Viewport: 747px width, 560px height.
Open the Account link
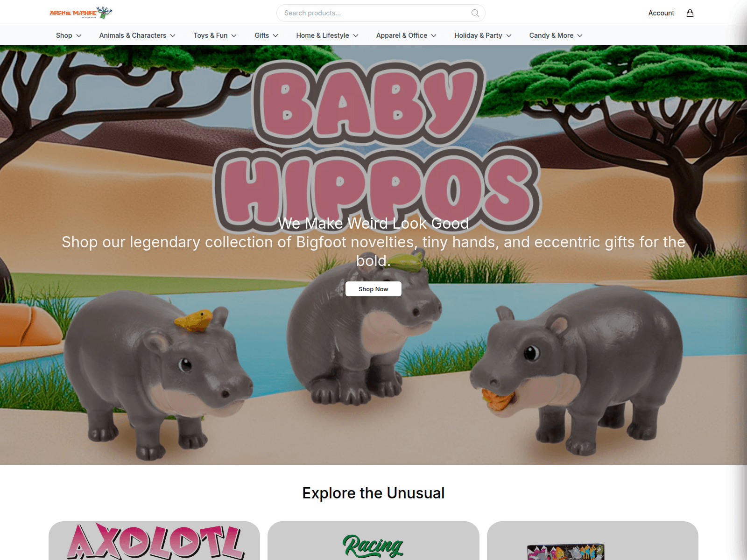661,13
